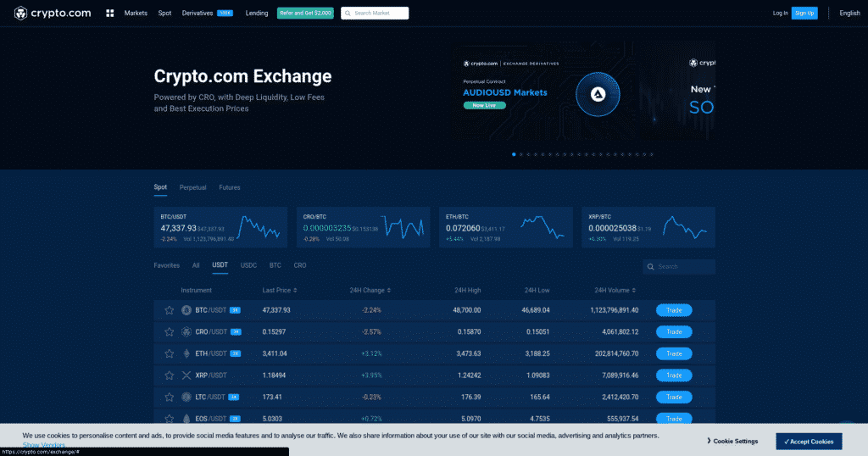Click the CRO coin icon in CRO/USDT row
This screenshot has height=456, width=868.
tap(186, 332)
